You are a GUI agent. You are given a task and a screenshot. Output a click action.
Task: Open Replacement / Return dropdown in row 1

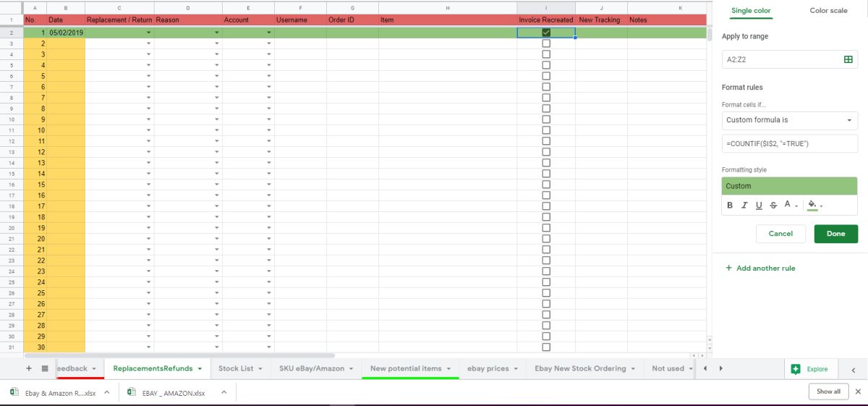148,33
